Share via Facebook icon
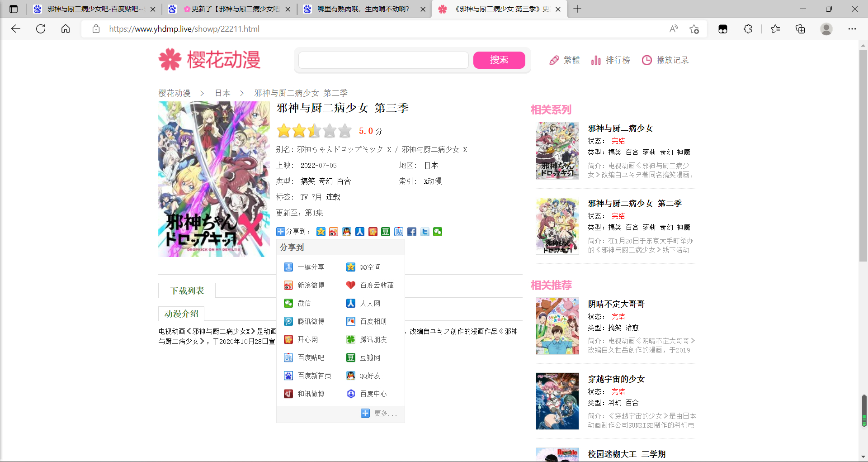 click(x=412, y=232)
